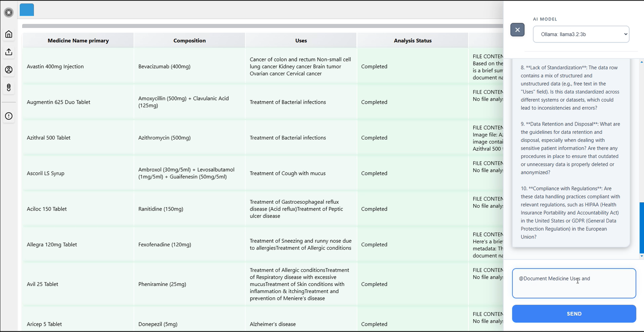Click the Uses column header
Image resolution: width=644 pixels, height=332 pixels.
tap(301, 41)
